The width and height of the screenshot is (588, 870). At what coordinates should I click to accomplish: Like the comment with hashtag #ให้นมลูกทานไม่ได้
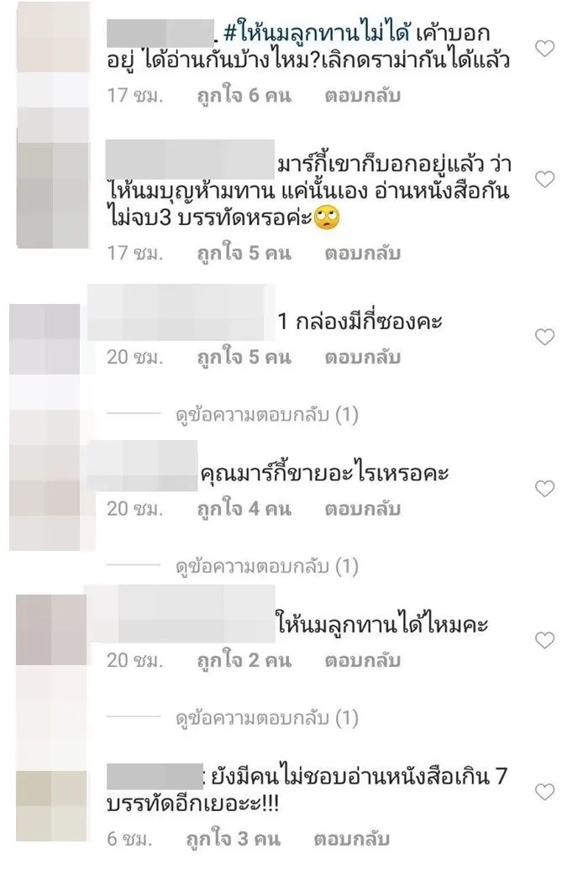click(544, 49)
